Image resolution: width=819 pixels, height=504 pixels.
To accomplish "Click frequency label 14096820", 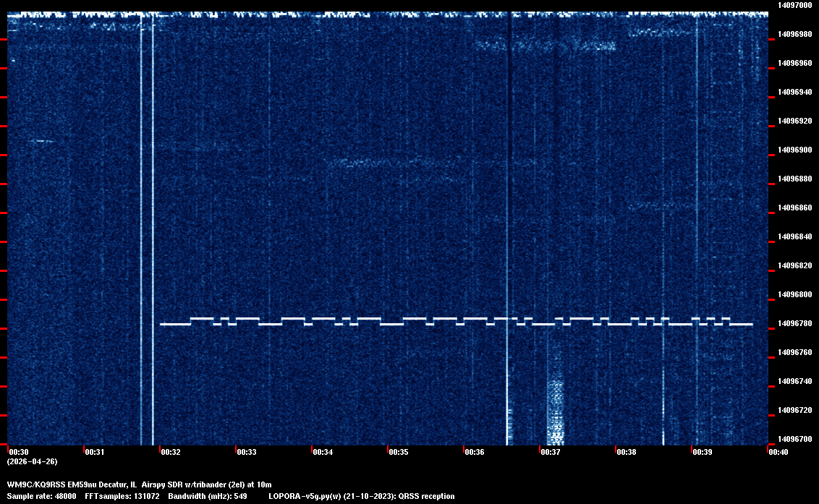I will (x=795, y=265).
